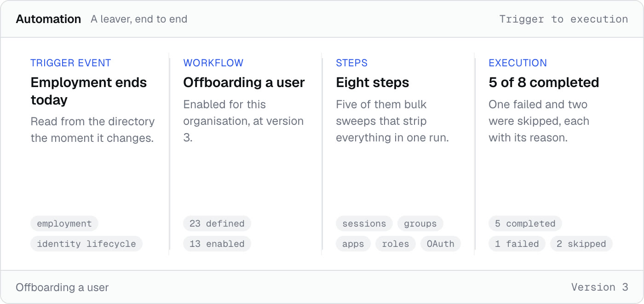Viewport: 644px width, 304px height.
Task: Select the '2 skipped' status chip
Action: click(581, 244)
